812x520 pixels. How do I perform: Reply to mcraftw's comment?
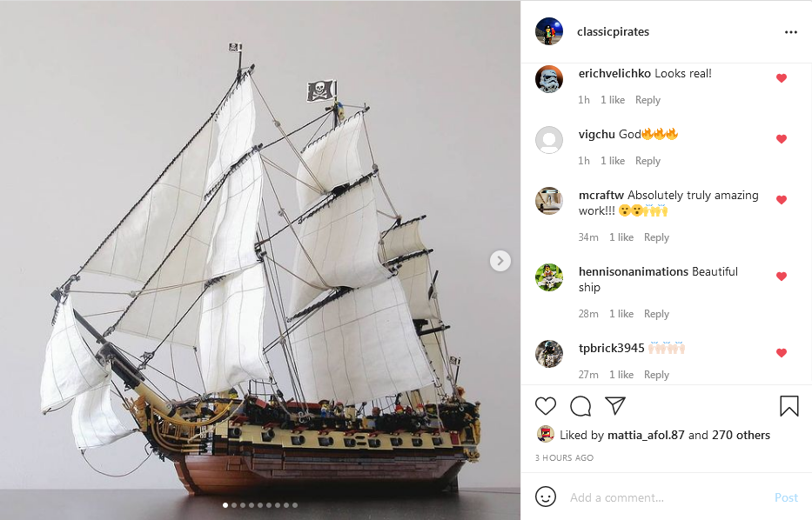click(656, 237)
